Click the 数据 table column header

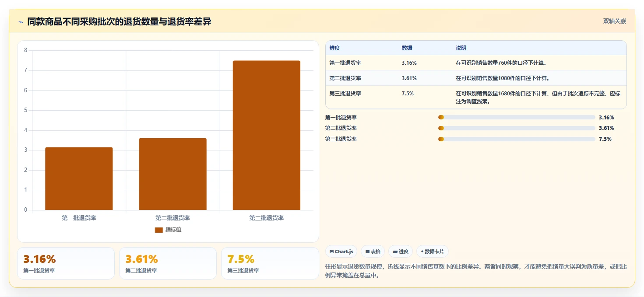tap(407, 48)
